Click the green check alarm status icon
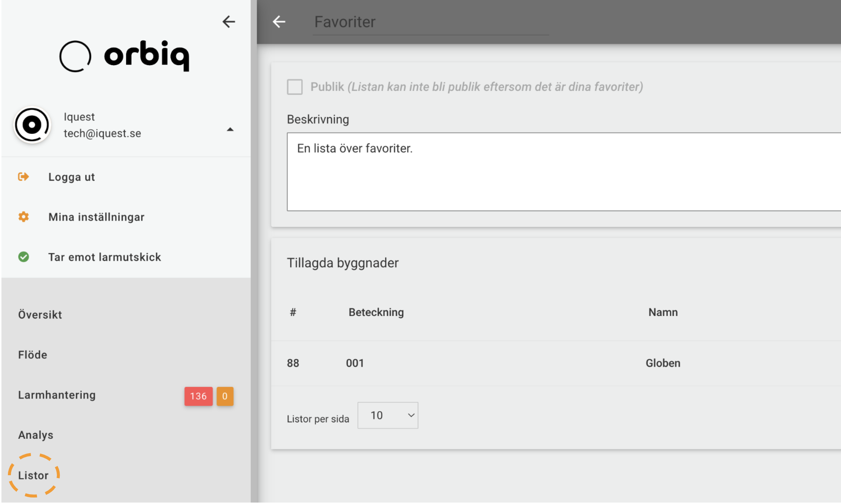 23,257
